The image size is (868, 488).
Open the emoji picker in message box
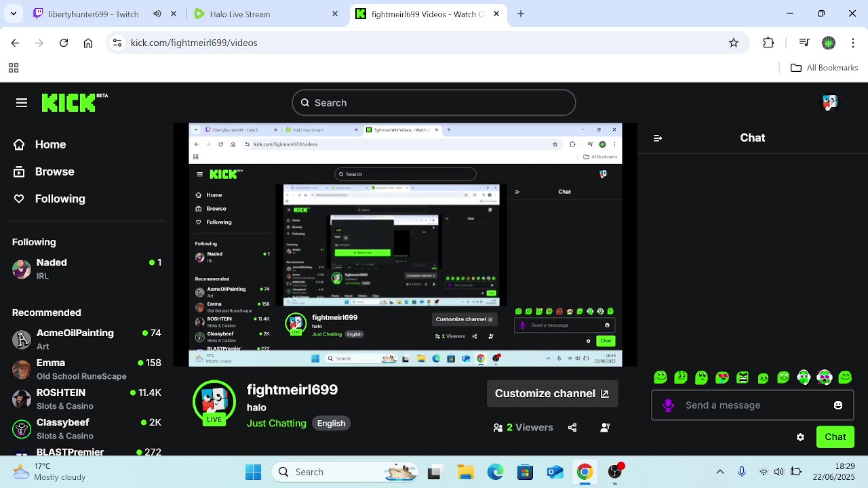(x=838, y=405)
